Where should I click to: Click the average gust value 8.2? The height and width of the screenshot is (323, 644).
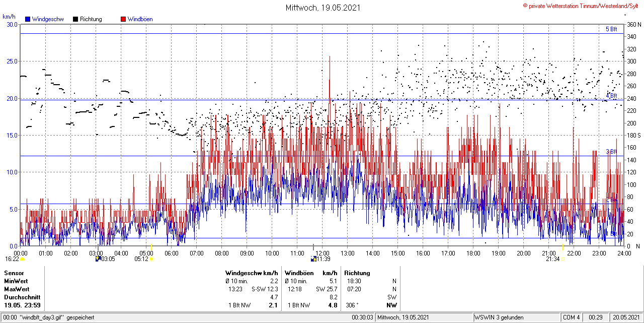(333, 297)
